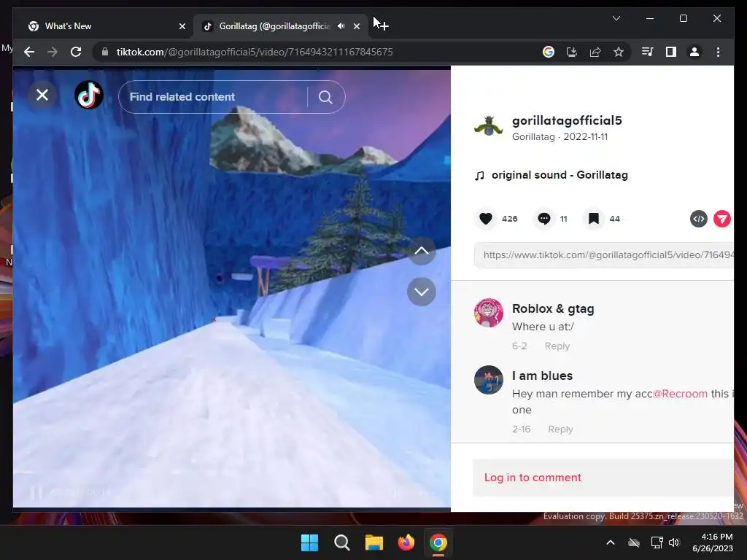Show hidden system tray icons
Image resolution: width=747 pixels, height=560 pixels.
point(611,542)
